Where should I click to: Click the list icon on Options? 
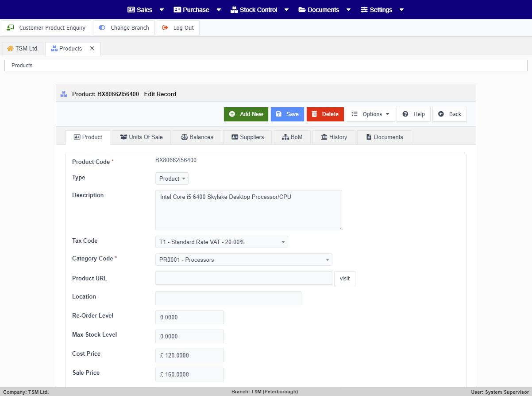(x=355, y=114)
